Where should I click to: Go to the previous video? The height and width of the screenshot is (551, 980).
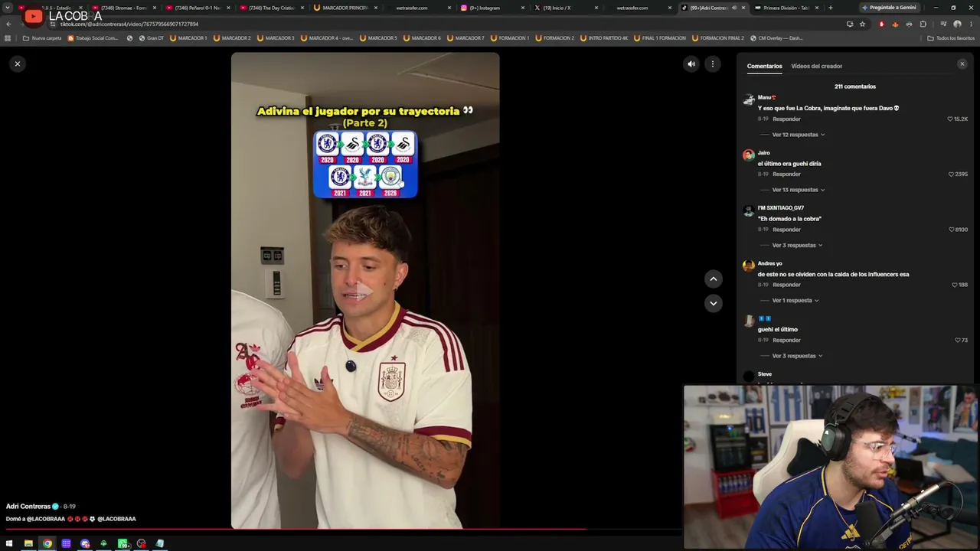tap(714, 279)
